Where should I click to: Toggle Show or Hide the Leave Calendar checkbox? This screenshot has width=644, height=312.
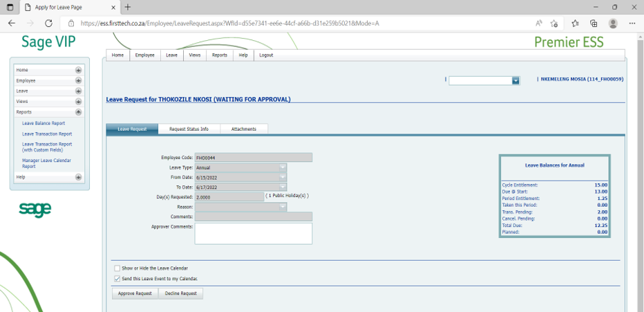[x=117, y=268]
